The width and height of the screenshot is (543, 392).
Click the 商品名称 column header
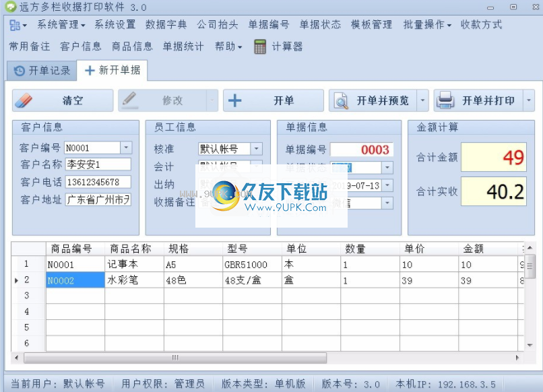pyautogui.click(x=134, y=249)
